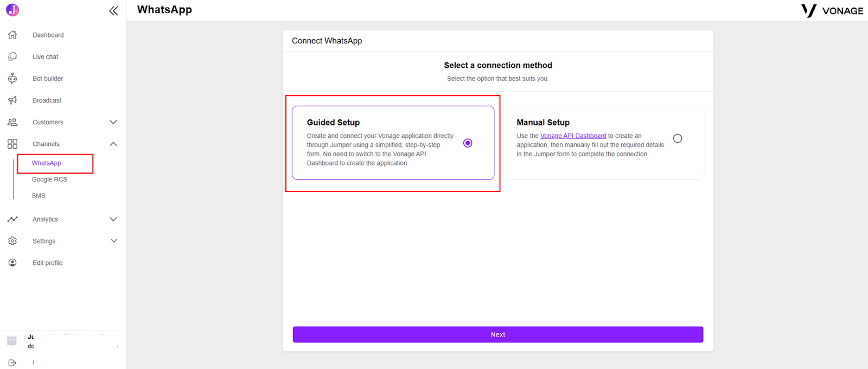This screenshot has height=369, width=868.
Task: Open the Google RCS channel item
Action: pos(49,179)
